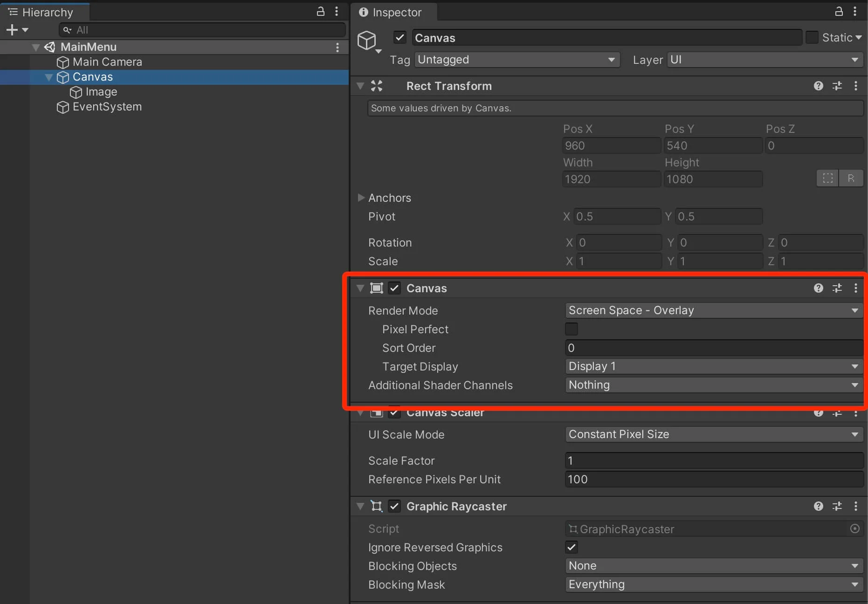Open the UI Scale Mode dropdown

click(714, 434)
